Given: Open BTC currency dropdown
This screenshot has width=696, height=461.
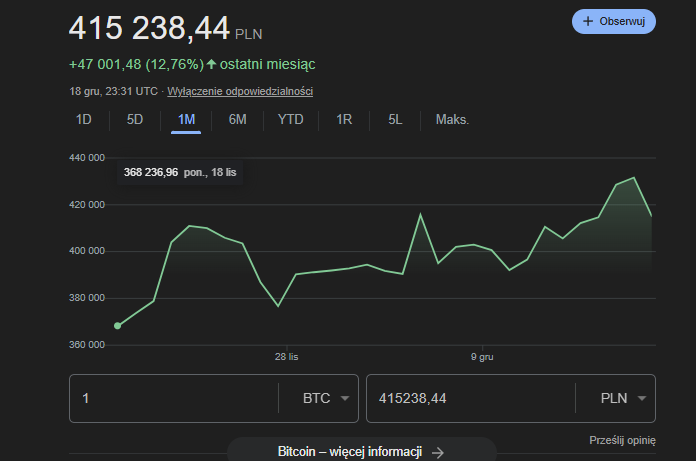Looking at the screenshot, I should point(326,398).
